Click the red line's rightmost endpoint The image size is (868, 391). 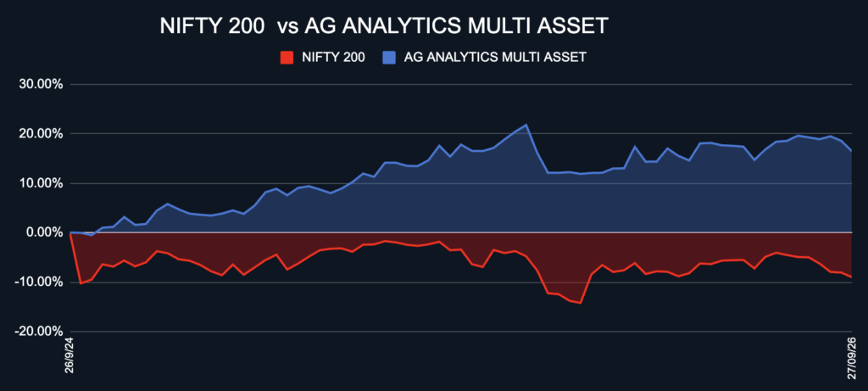[851, 276]
